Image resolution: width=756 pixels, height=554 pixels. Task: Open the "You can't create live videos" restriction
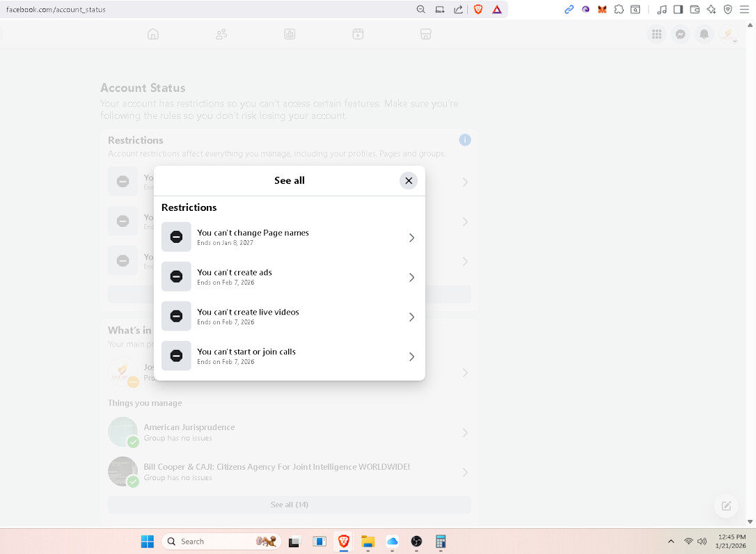[289, 317]
